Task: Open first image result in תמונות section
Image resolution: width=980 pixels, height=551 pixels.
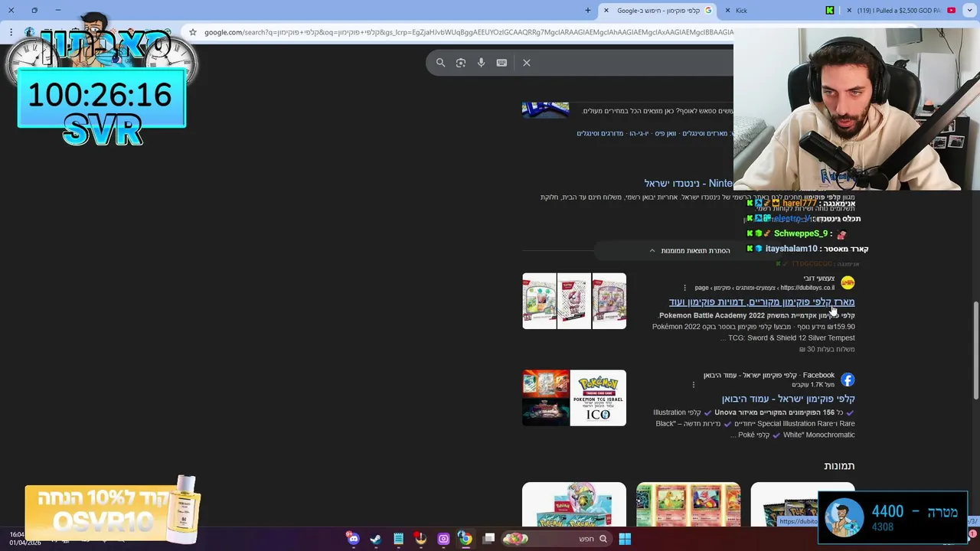Action: 802,504
